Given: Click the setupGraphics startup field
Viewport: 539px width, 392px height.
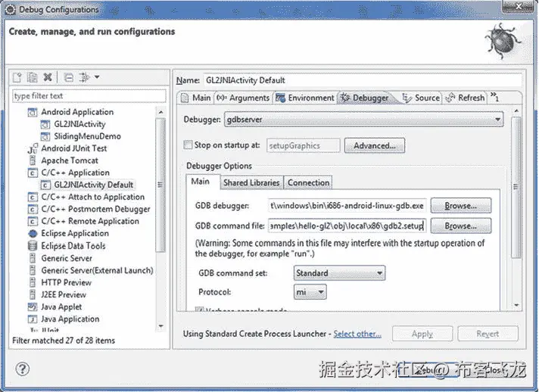Looking at the screenshot, I should 303,145.
